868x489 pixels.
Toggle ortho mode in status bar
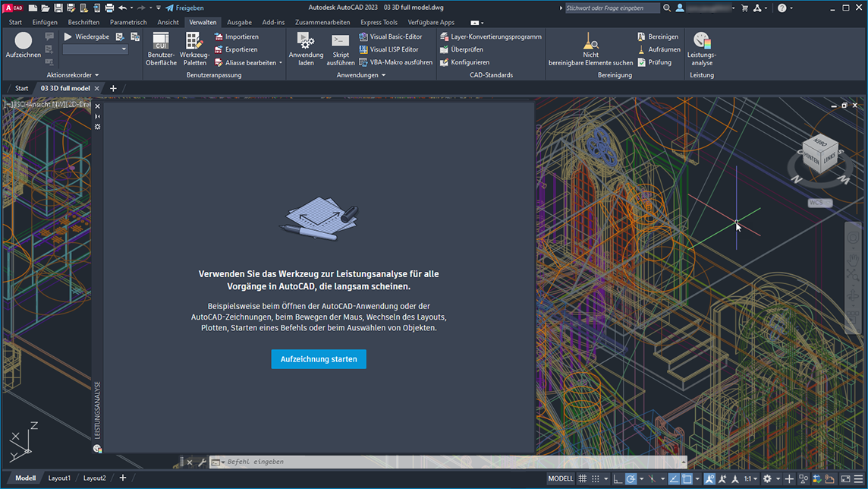tap(618, 478)
